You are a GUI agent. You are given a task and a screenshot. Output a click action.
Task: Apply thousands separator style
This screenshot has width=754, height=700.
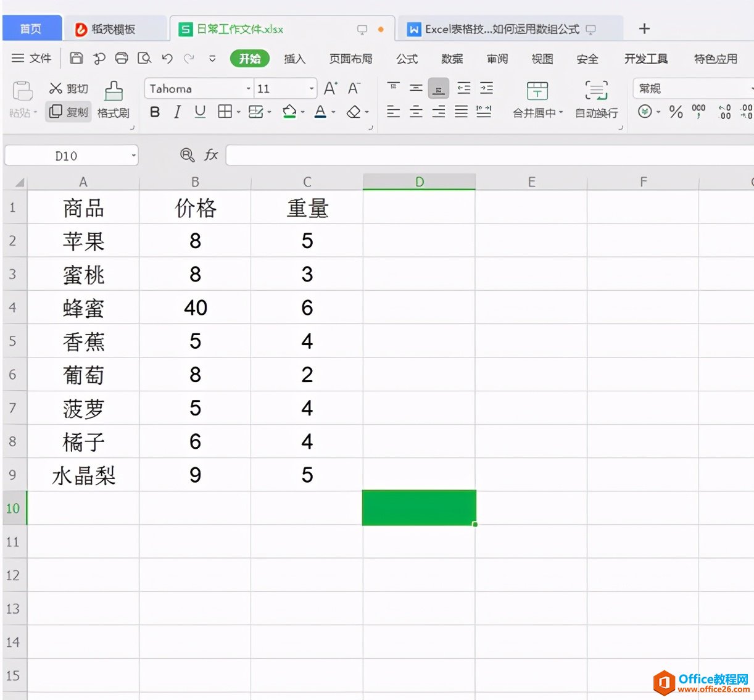698,112
